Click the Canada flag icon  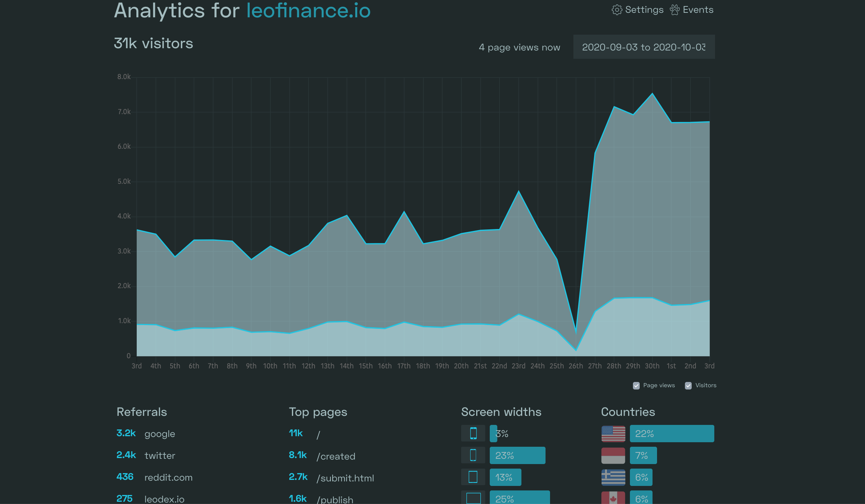pos(613,498)
